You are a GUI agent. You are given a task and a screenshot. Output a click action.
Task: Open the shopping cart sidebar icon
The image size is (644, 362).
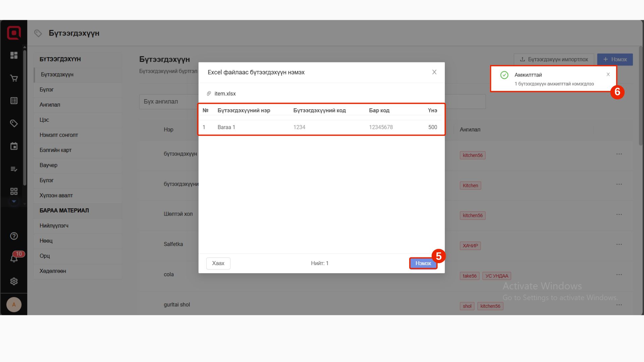[14, 78]
